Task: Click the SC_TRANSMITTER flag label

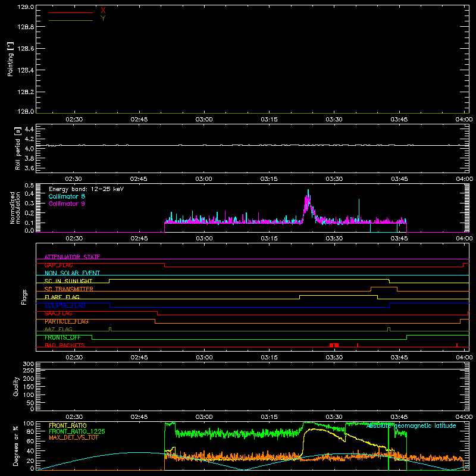Action: pos(69,289)
